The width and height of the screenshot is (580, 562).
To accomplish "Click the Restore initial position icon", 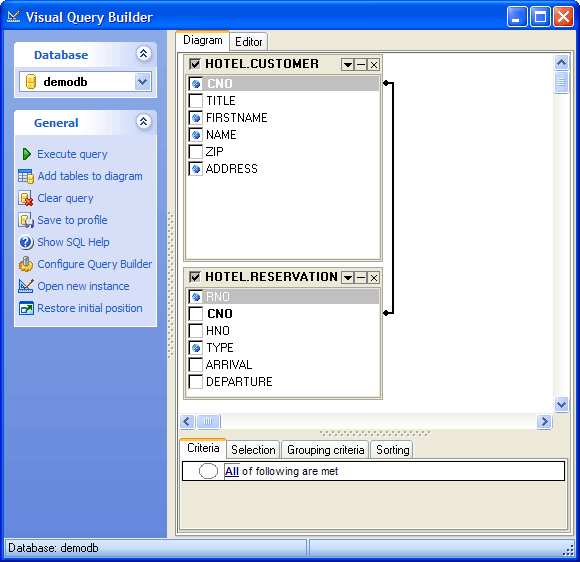I will point(26,308).
